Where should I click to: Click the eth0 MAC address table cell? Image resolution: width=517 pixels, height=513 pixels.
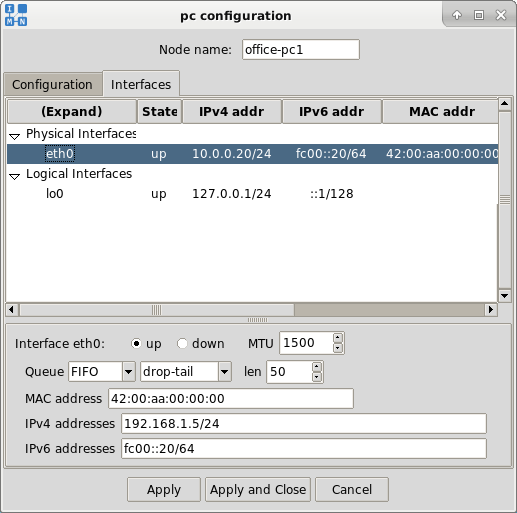[x=442, y=154]
